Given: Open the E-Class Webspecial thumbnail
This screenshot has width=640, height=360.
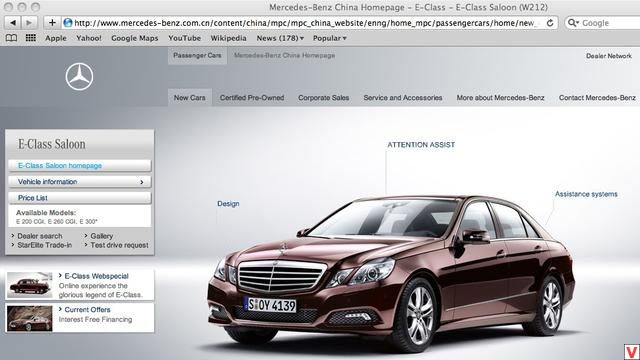Looking at the screenshot, I should point(30,284).
